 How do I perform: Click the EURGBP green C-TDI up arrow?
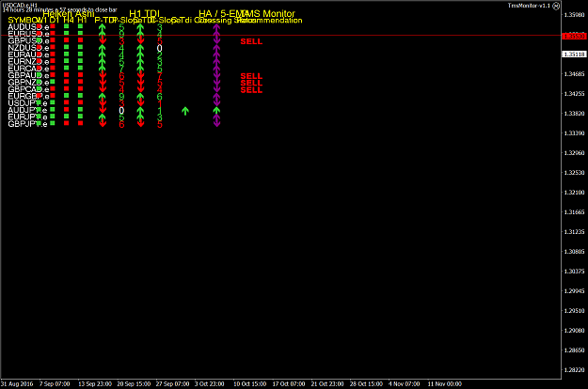140,97
